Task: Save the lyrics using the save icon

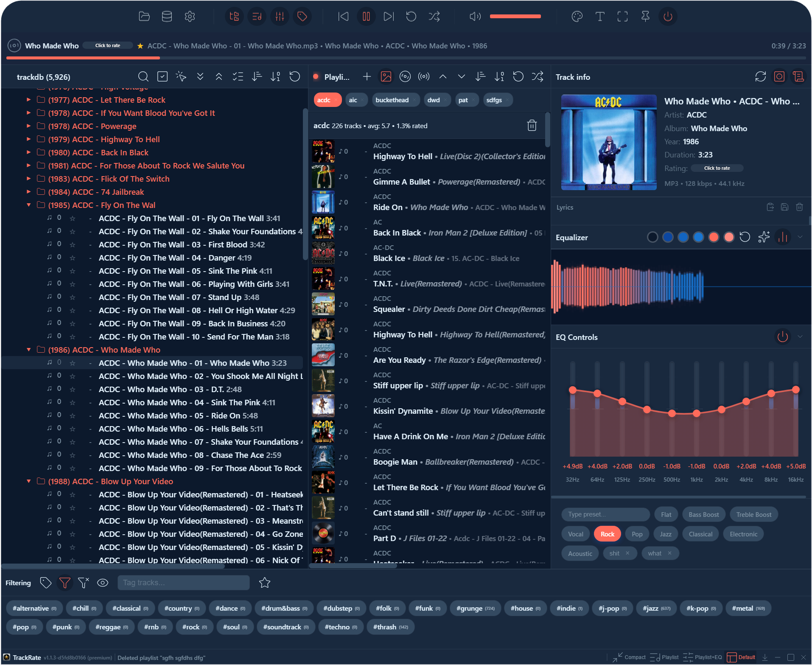Action: tap(784, 207)
